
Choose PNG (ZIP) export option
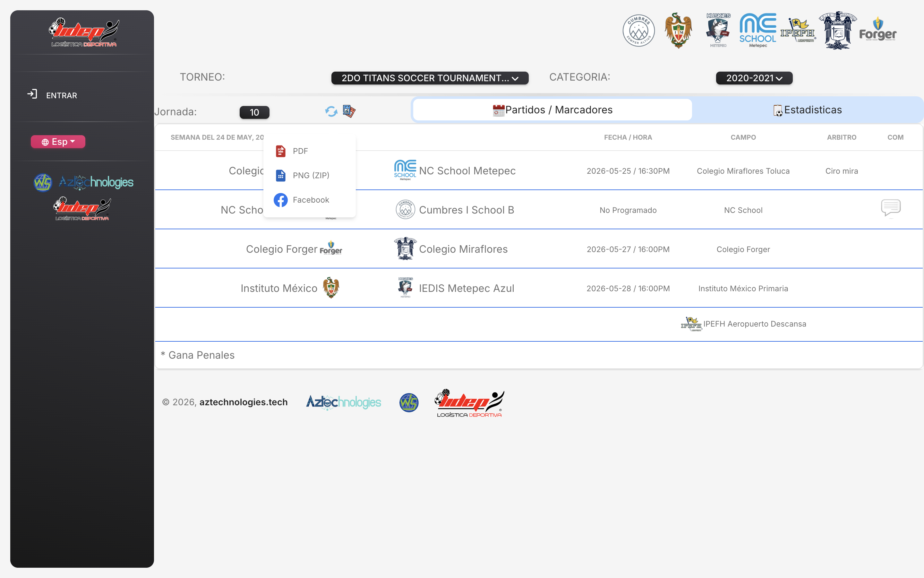tap(310, 175)
